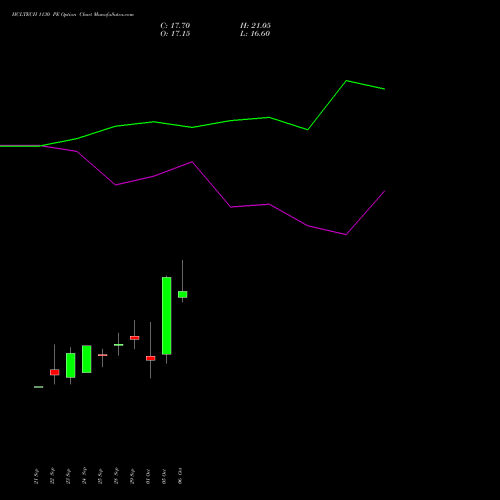Select the green 24 Sep candlestick
This screenshot has height=500, width=500.
(87, 359)
